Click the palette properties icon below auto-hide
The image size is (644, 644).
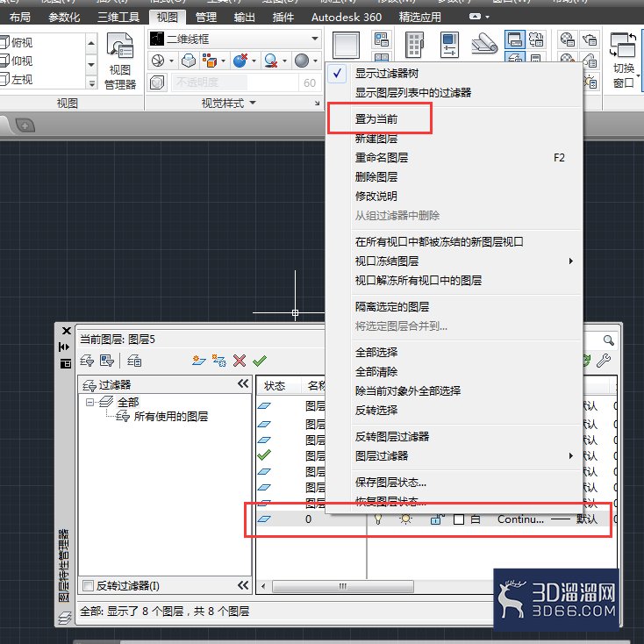pyautogui.click(x=65, y=363)
